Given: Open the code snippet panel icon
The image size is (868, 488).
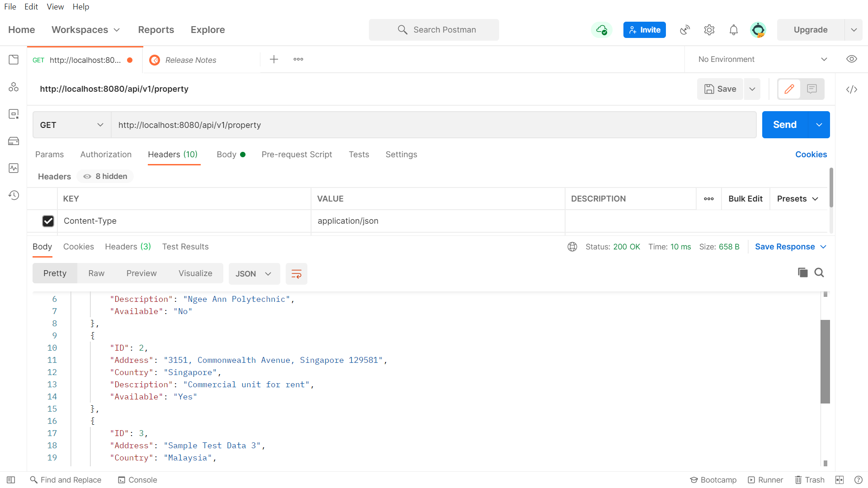Looking at the screenshot, I should (852, 89).
